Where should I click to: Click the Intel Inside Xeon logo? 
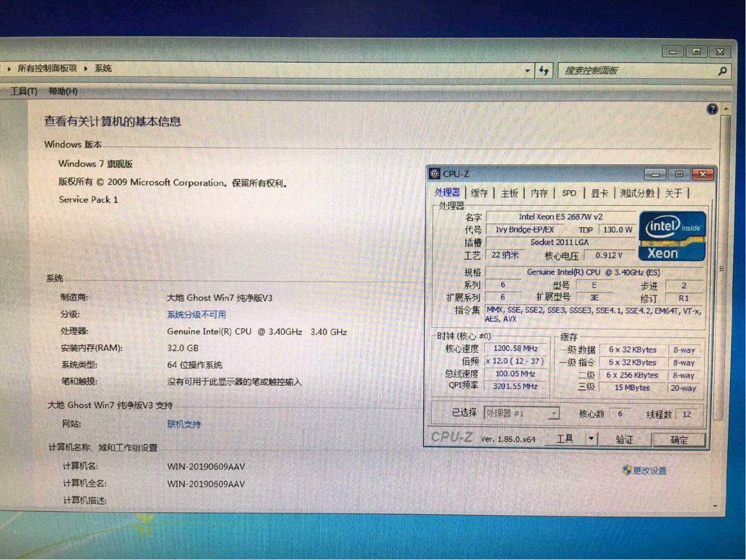click(x=672, y=236)
